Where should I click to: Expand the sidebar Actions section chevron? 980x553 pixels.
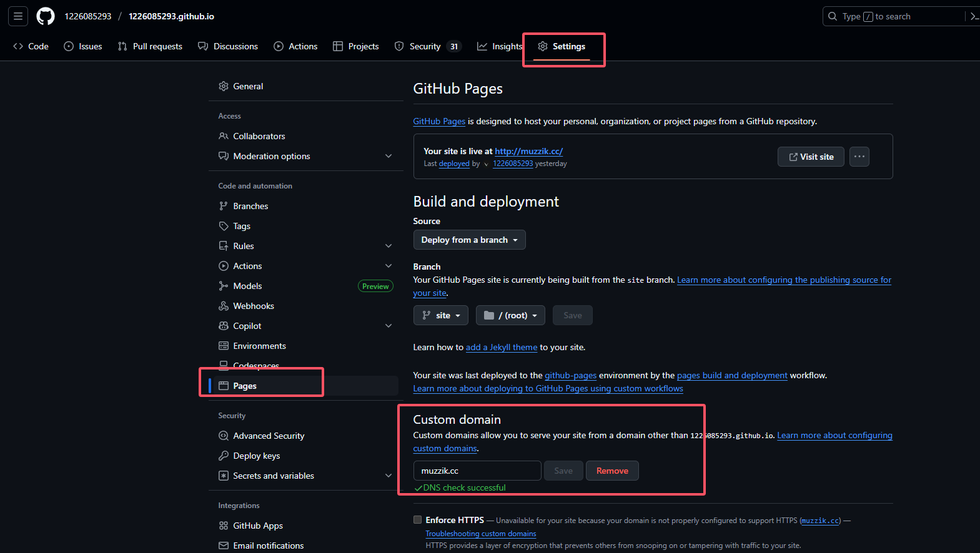[389, 266]
